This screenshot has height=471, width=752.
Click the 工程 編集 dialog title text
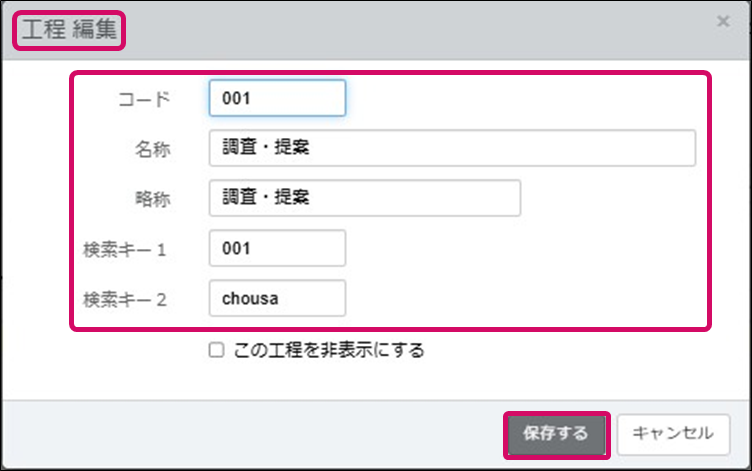tap(68, 28)
